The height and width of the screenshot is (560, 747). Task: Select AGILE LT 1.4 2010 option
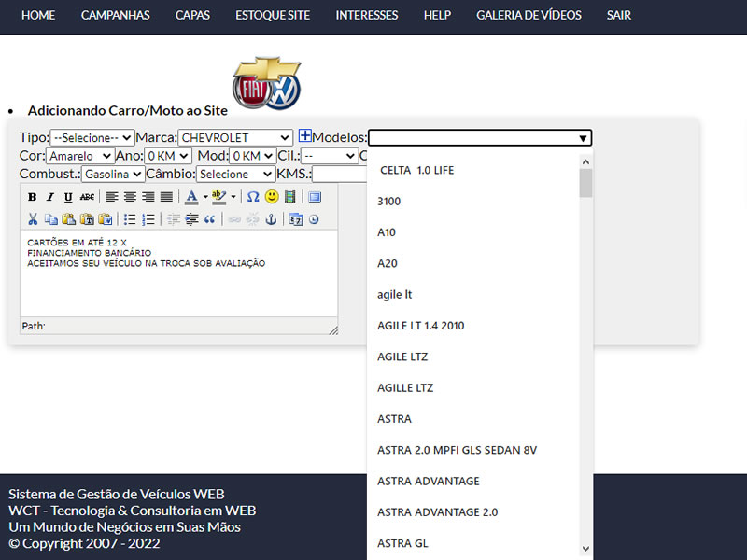473,326
